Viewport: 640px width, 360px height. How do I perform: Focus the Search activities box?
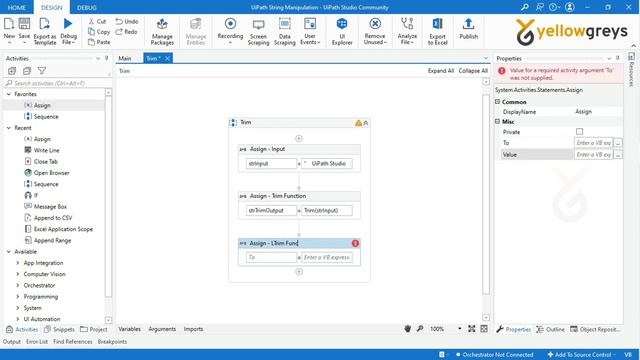click(x=56, y=83)
